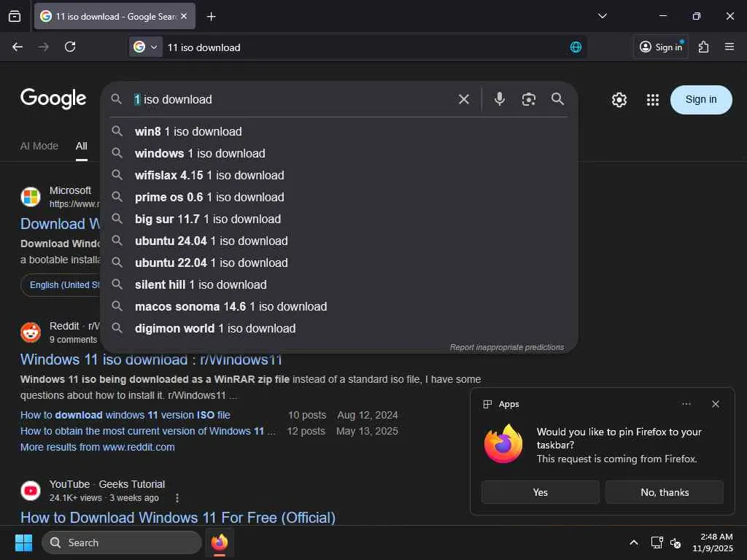Screen dimensions: 747x560
Task: Open Firefox View recent browsing icon
Action: 15,16
